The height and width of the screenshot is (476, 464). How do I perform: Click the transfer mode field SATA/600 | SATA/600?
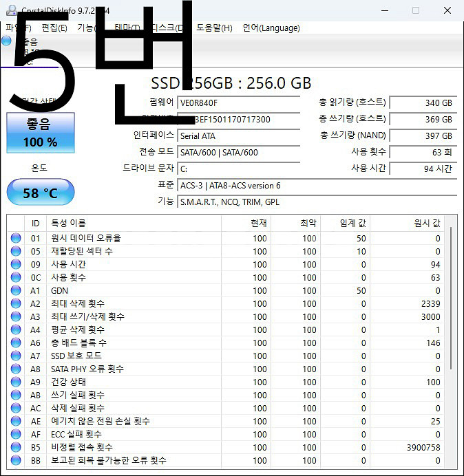point(239,152)
